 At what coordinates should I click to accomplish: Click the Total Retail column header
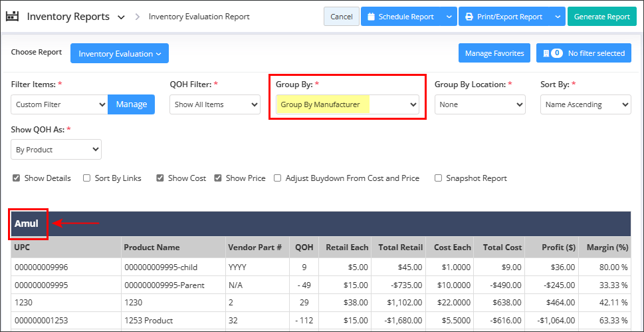(x=398, y=248)
